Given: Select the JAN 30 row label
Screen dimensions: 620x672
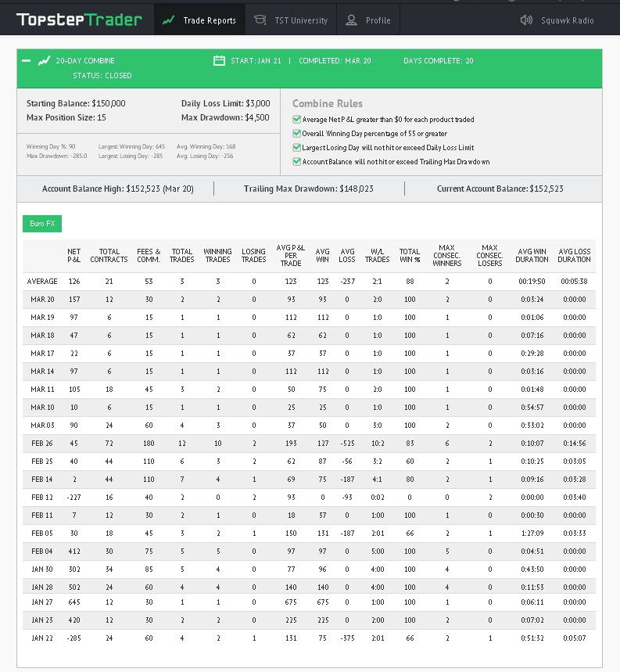Looking at the screenshot, I should 42,570.
